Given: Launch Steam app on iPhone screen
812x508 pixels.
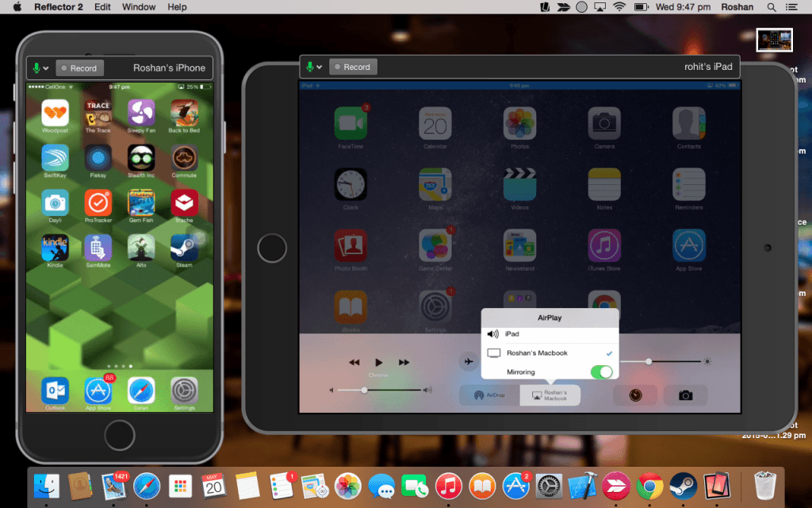Looking at the screenshot, I should (184, 248).
